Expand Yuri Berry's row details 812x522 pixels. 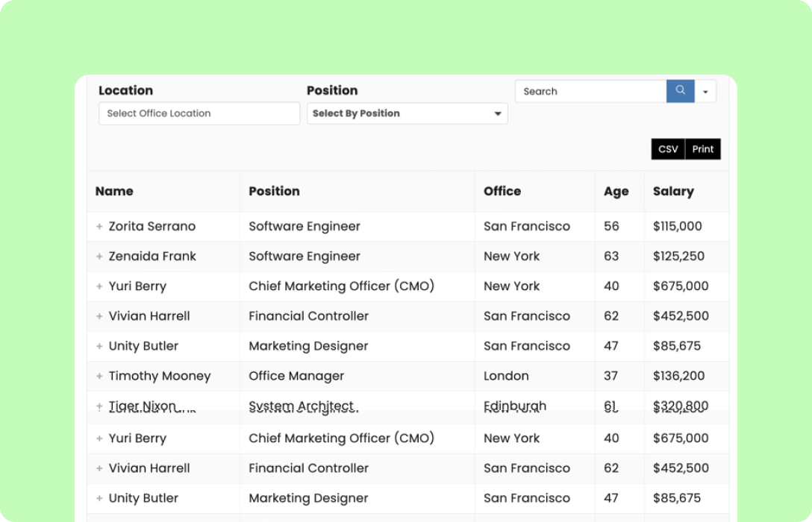coord(99,286)
